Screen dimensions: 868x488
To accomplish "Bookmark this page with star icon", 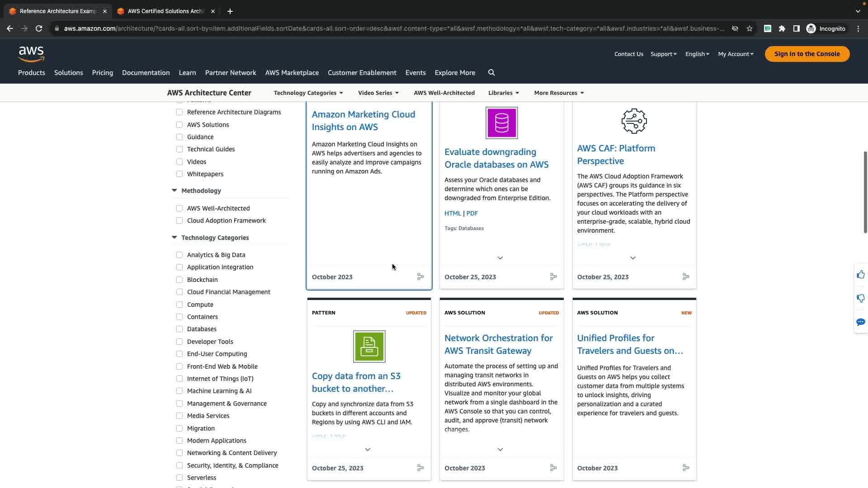I will [750, 28].
